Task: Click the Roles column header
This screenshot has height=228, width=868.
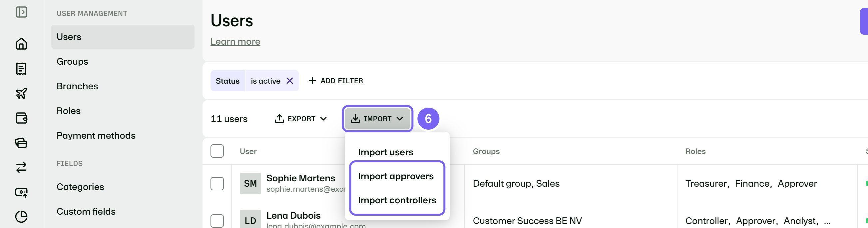Action: (695, 151)
